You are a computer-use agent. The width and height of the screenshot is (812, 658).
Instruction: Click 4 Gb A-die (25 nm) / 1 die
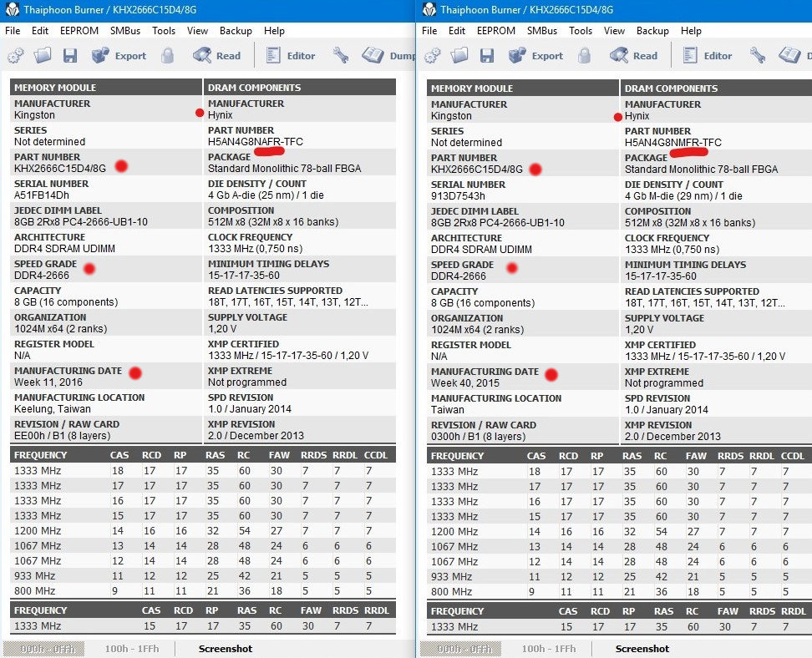[266, 195]
